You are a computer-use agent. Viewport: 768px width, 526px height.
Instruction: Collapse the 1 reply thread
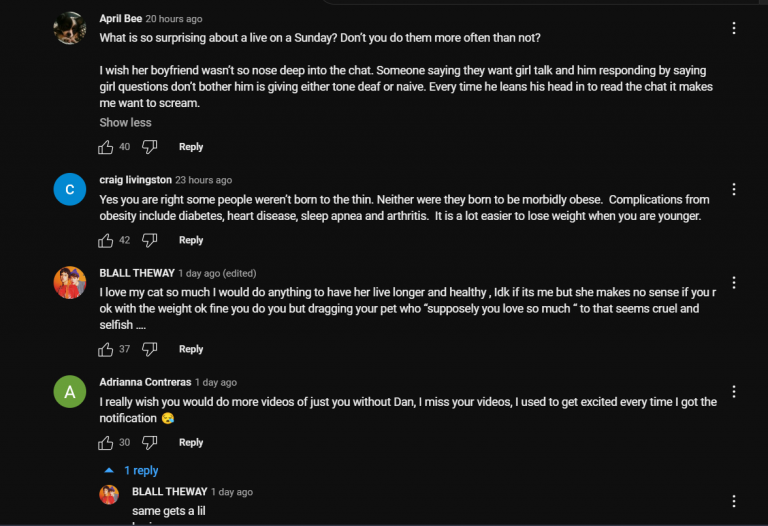[131, 471]
